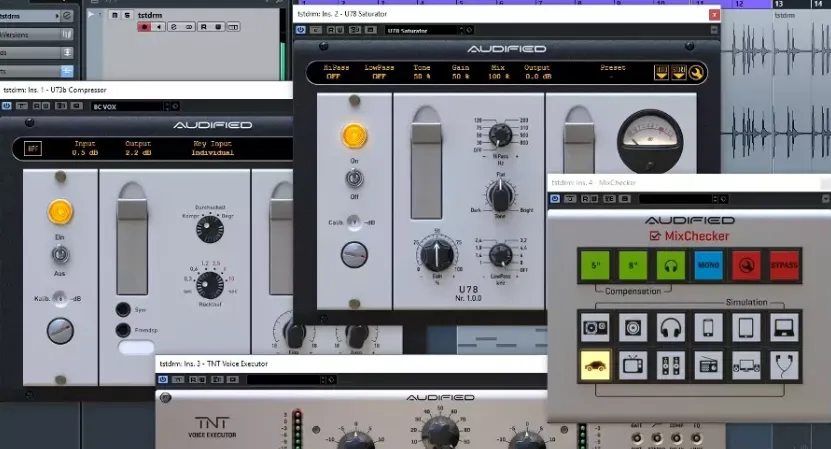Enable 5 inch speaker compensation
This screenshot has width=831, height=449.
pyautogui.click(x=595, y=265)
